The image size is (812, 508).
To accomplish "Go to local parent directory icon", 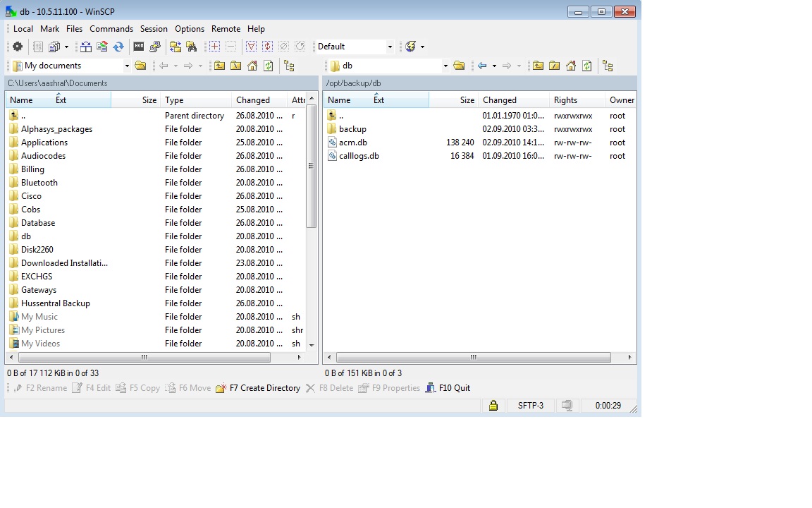I will coord(220,66).
